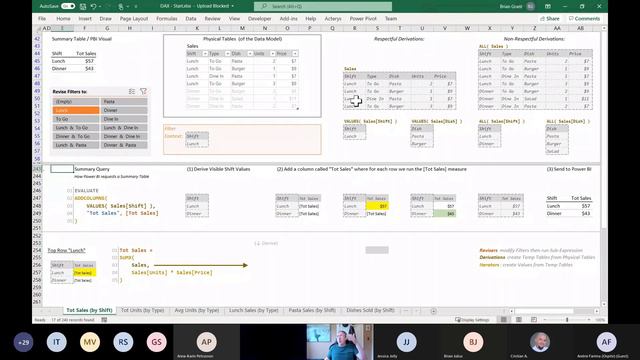The image size is (640, 360).
Task: Open the Units column filter dropdown in Sales table
Action: pyautogui.click(x=273, y=53)
